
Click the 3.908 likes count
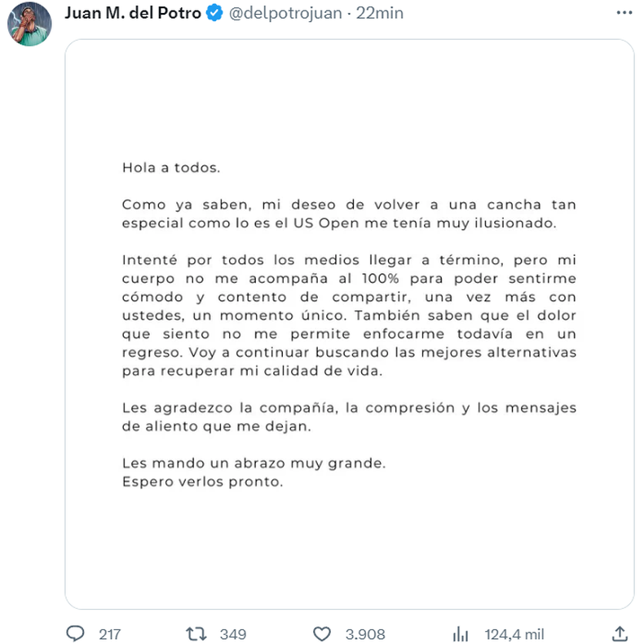(365, 633)
